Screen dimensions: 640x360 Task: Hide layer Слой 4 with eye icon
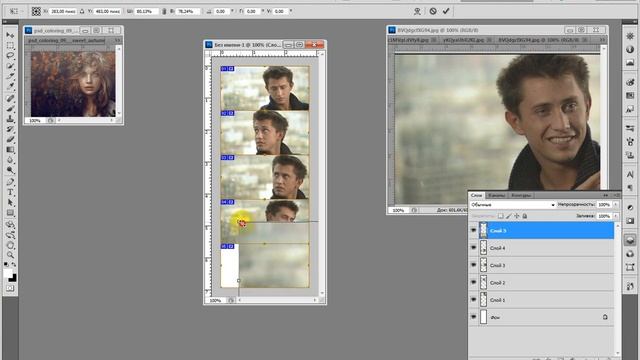(x=473, y=248)
